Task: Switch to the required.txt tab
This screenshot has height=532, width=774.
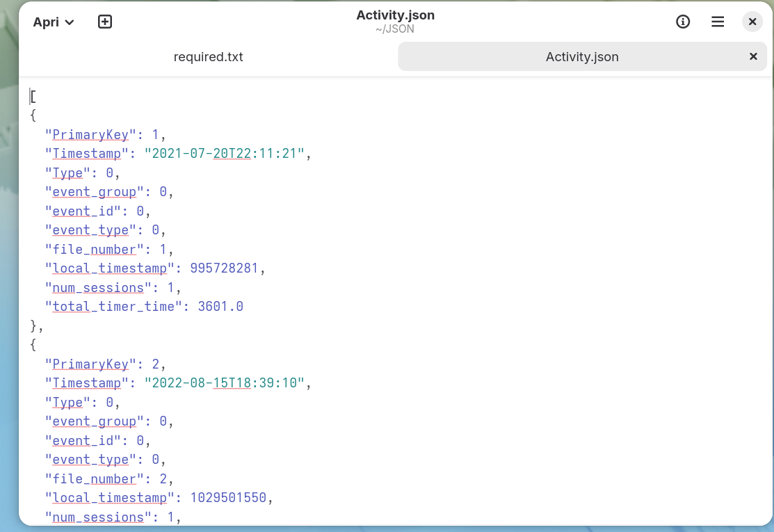Action: pyautogui.click(x=209, y=57)
